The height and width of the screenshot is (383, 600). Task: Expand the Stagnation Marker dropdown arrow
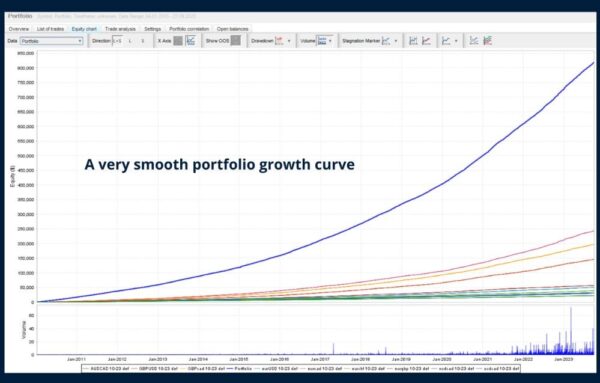point(396,41)
